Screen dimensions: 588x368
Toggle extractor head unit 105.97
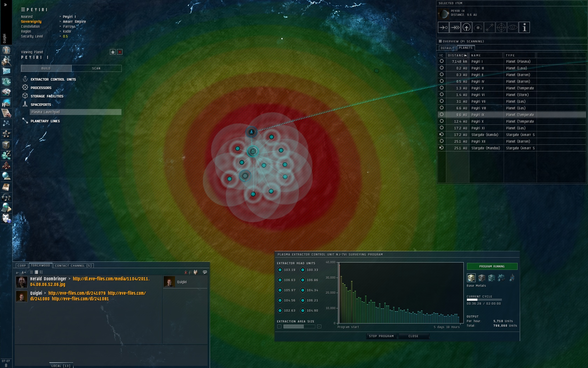coord(280,290)
